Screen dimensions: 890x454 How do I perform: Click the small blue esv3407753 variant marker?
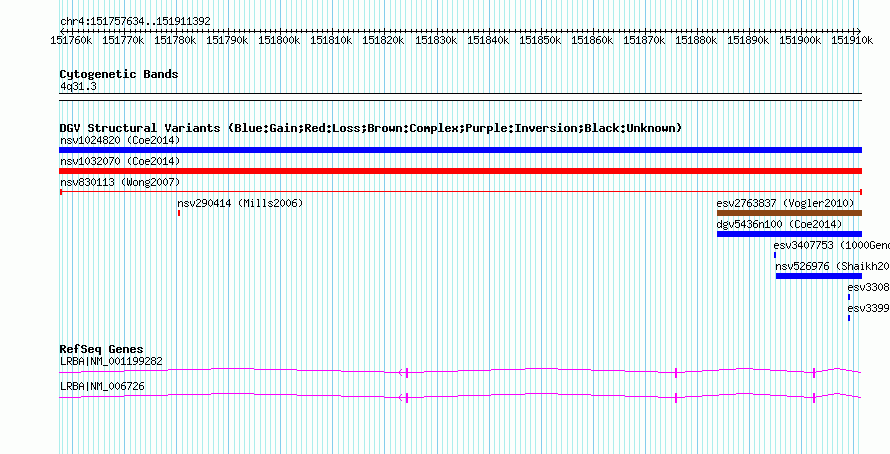tap(775, 255)
